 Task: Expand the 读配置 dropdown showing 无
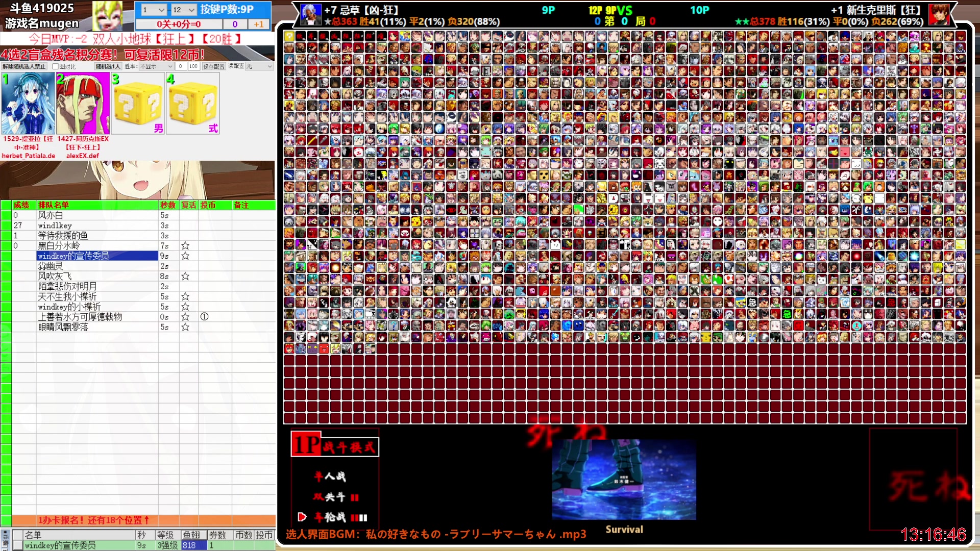pyautogui.click(x=259, y=66)
